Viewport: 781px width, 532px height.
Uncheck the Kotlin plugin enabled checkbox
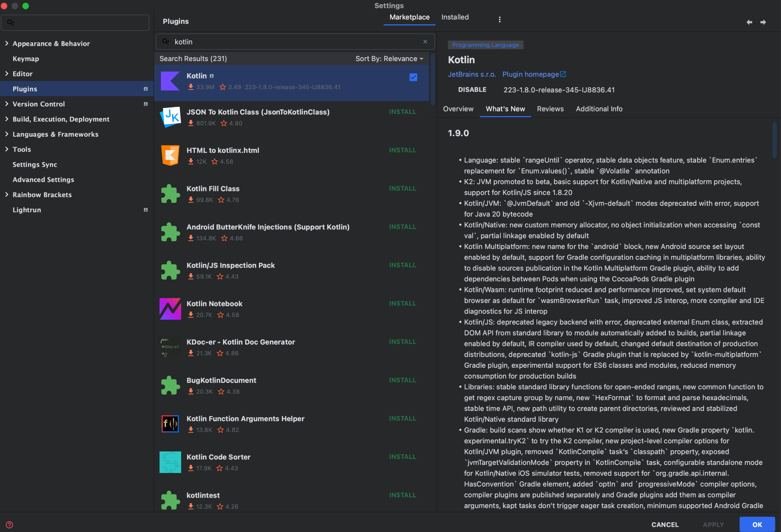coord(413,77)
